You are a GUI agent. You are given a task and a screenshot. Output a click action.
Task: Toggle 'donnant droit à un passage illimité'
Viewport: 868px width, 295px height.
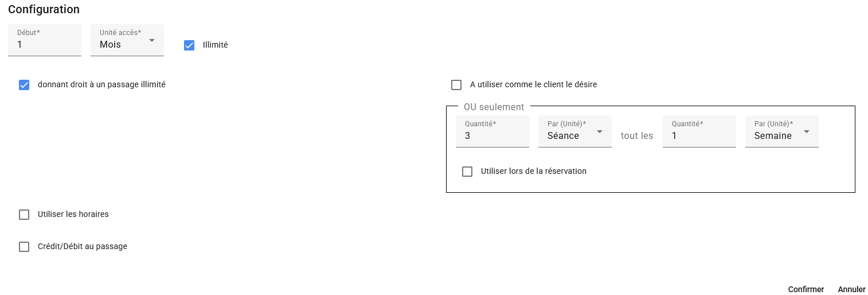point(24,85)
